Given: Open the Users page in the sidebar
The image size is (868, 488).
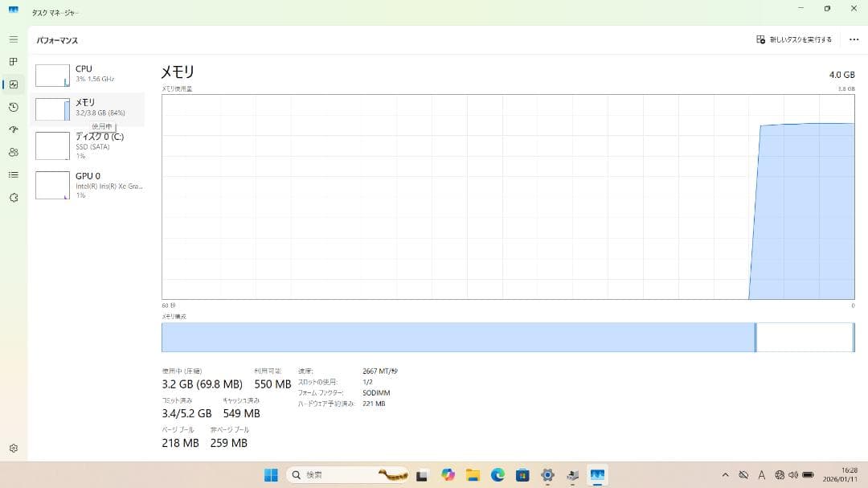Looking at the screenshot, I should 13,152.
